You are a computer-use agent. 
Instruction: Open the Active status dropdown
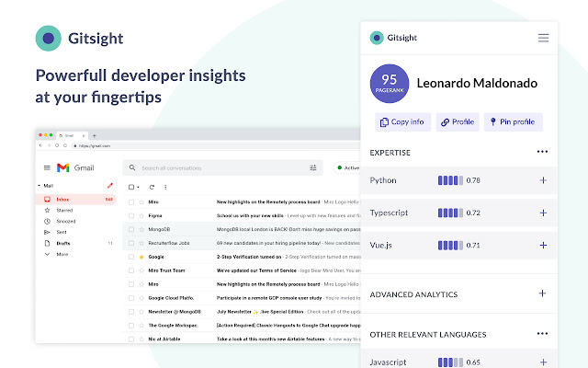click(347, 167)
